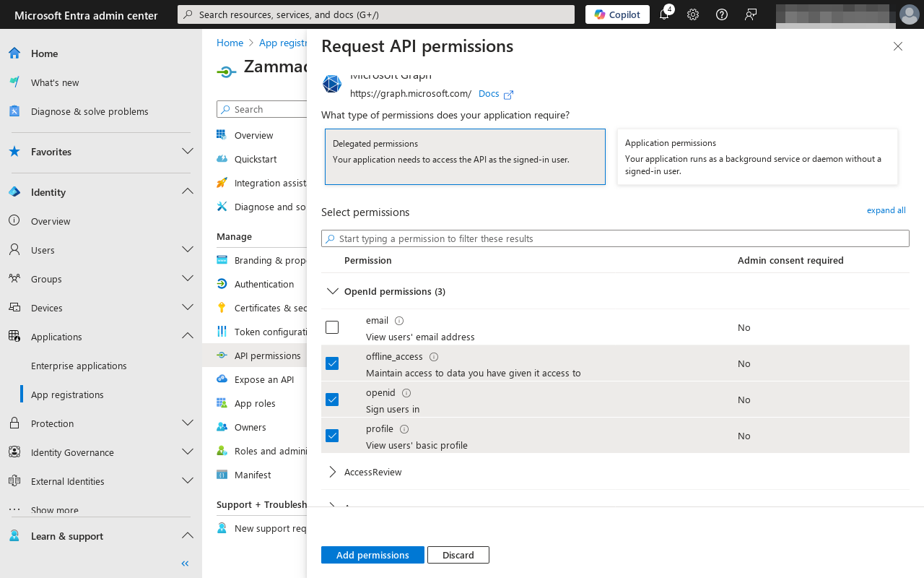Click the Identity diamond icon
924x578 pixels.
click(x=14, y=192)
